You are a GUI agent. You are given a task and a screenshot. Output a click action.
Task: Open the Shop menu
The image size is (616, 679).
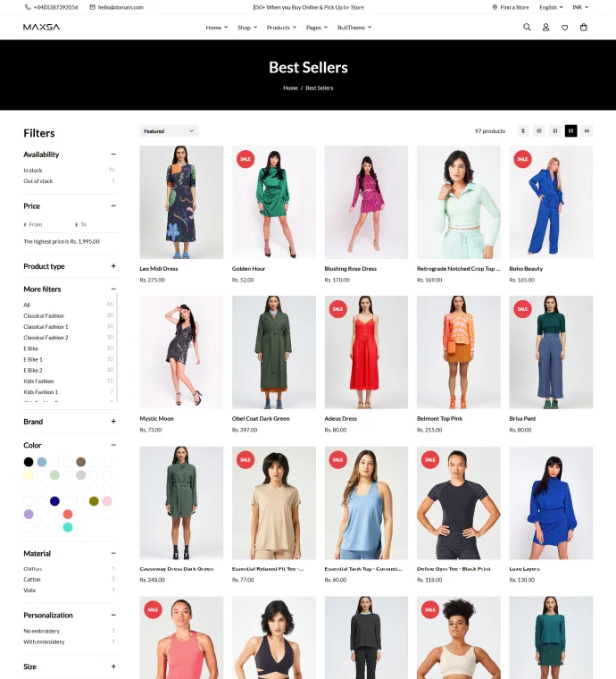pos(247,28)
